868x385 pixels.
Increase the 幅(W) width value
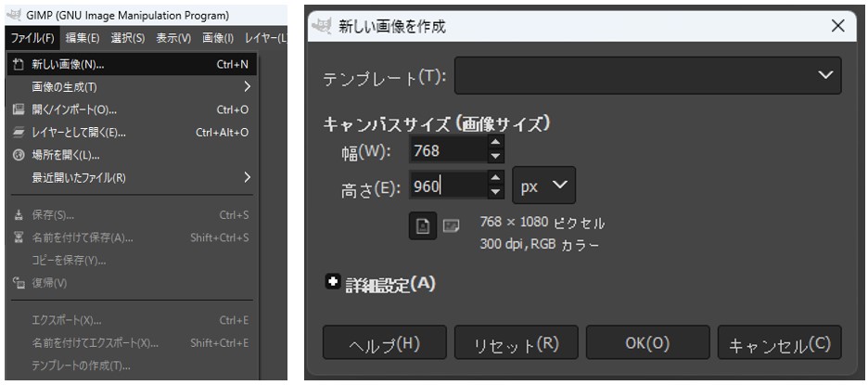click(x=496, y=143)
